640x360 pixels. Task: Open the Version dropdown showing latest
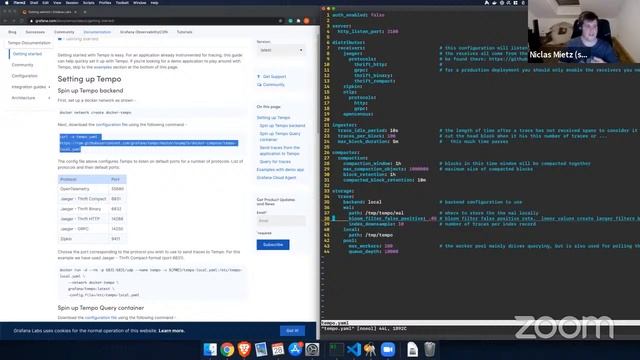[x=281, y=50]
